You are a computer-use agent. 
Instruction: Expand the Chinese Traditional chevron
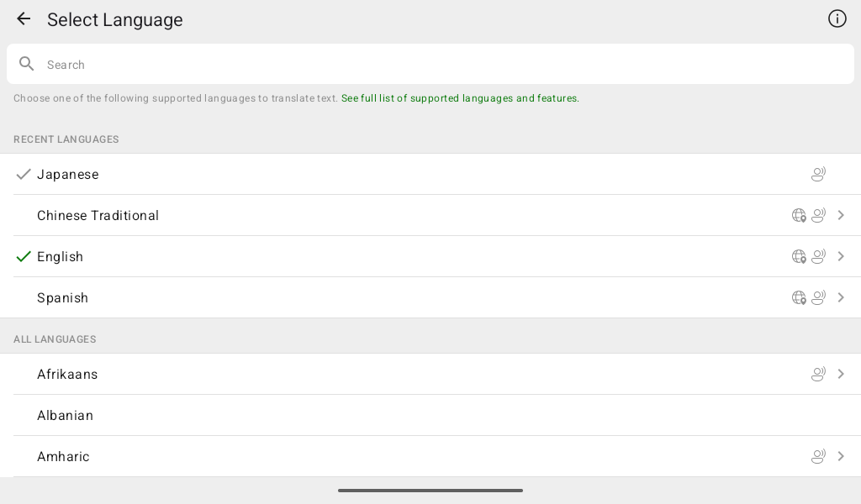tap(841, 216)
